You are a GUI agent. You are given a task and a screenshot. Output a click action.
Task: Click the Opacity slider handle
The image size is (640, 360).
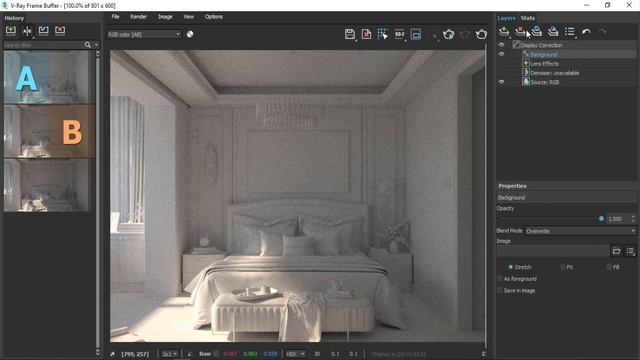point(601,219)
